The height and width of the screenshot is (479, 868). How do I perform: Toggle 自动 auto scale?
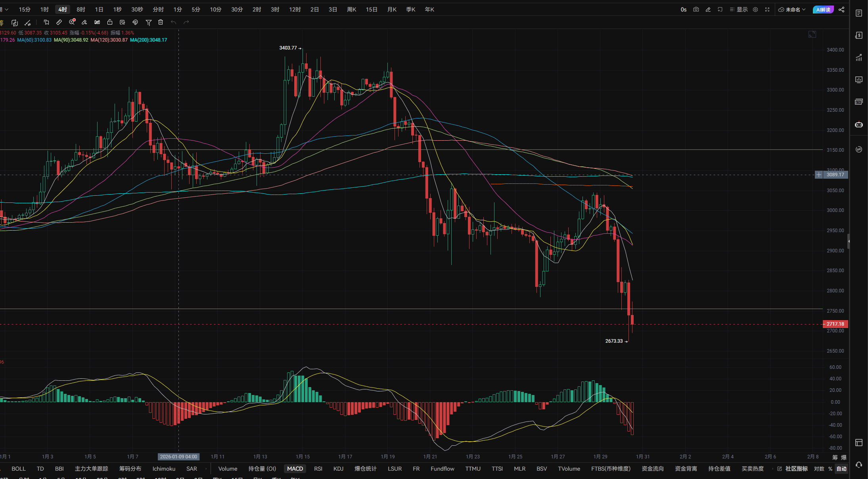841,469
